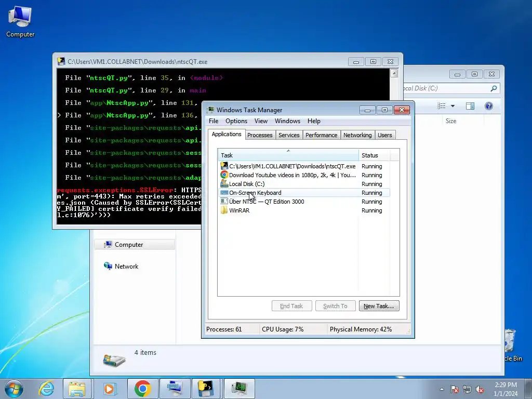The height and width of the screenshot is (399, 532).
Task: Open Task Manager File menu
Action: (x=214, y=121)
